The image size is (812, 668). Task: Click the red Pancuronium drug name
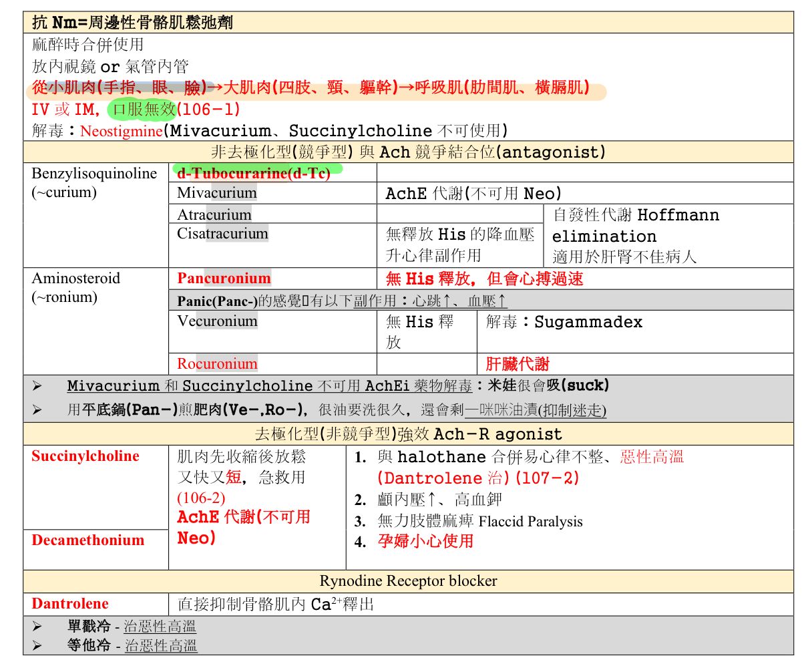(x=224, y=279)
